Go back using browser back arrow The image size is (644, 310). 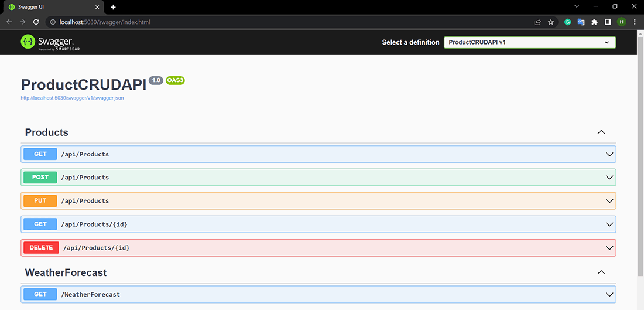click(9, 22)
